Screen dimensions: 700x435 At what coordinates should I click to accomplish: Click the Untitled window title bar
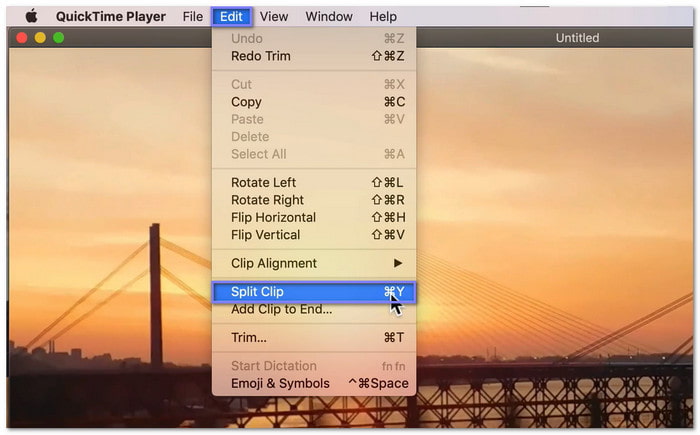tap(577, 38)
